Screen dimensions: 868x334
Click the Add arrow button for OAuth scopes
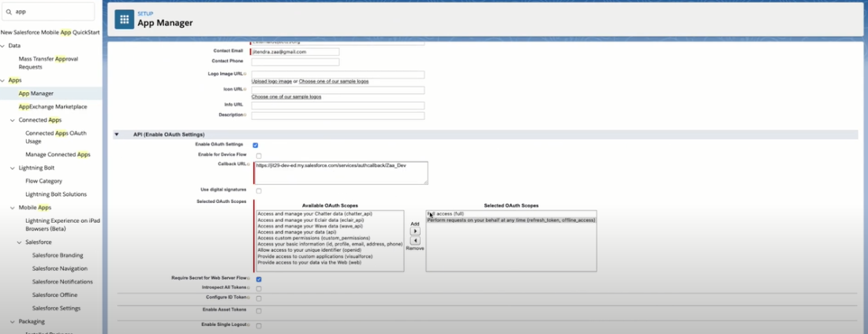tap(415, 231)
